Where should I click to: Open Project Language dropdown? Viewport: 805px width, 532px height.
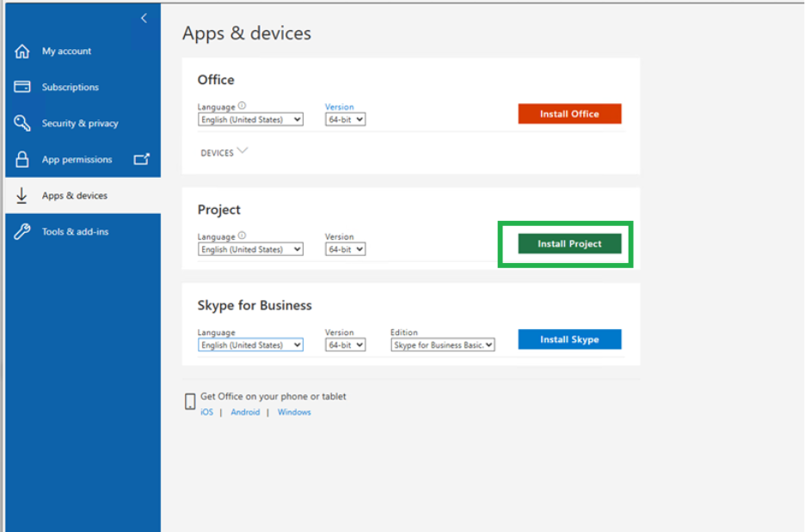click(250, 249)
